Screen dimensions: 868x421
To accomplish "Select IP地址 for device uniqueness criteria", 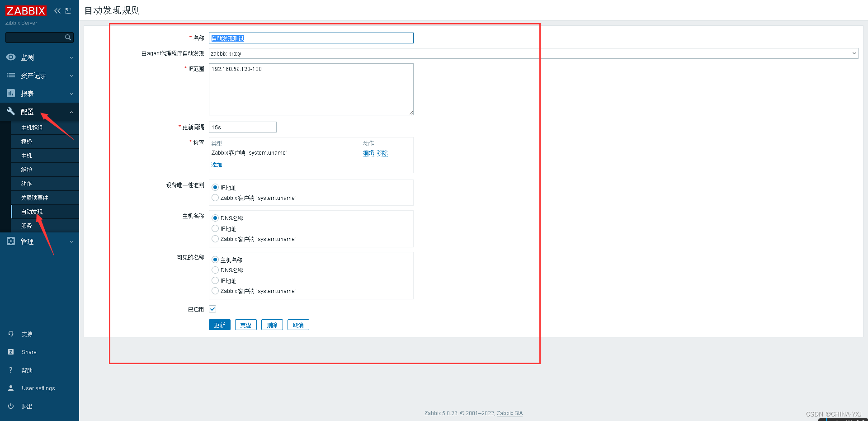I will coord(215,187).
